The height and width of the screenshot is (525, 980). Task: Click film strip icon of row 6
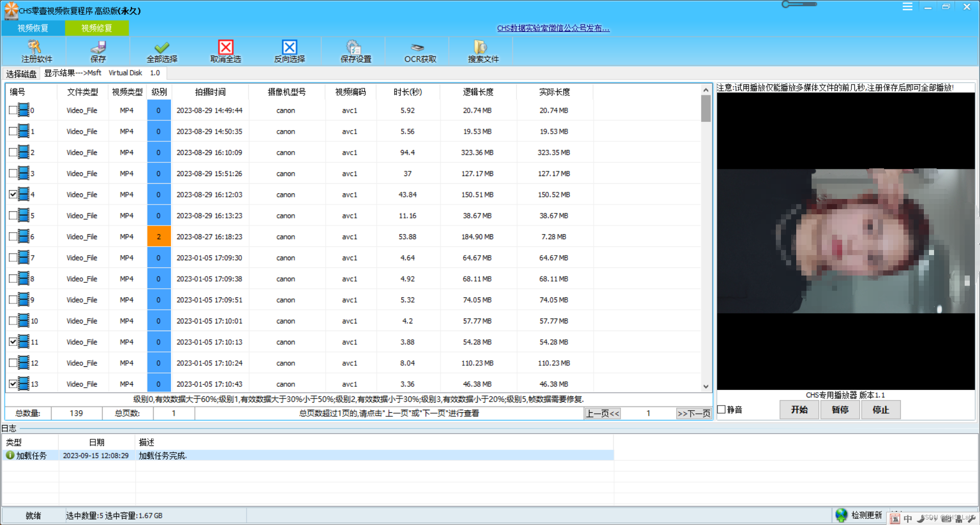[x=23, y=236]
